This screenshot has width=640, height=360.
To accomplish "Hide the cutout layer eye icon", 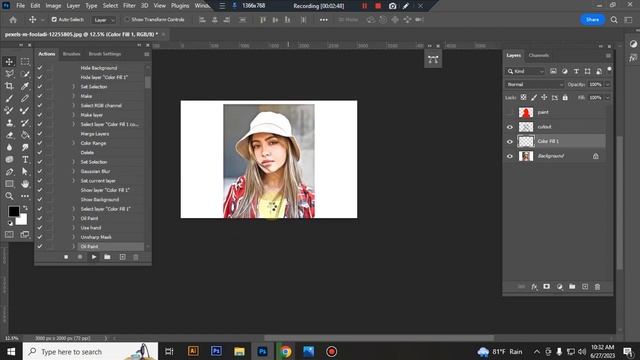I will [x=509, y=127].
